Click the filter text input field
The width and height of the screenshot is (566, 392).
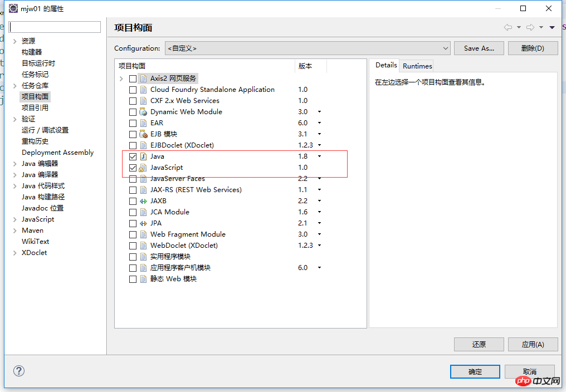[55, 27]
